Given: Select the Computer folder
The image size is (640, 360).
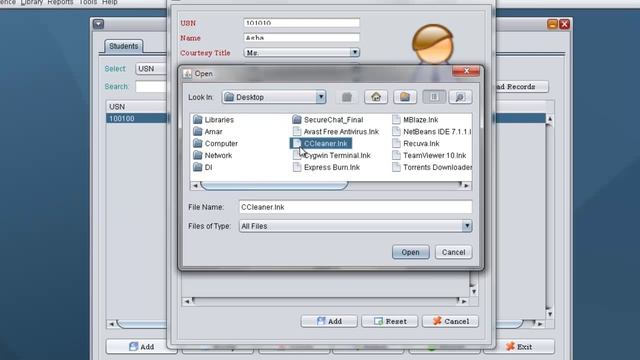Looking at the screenshot, I should 216,143.
